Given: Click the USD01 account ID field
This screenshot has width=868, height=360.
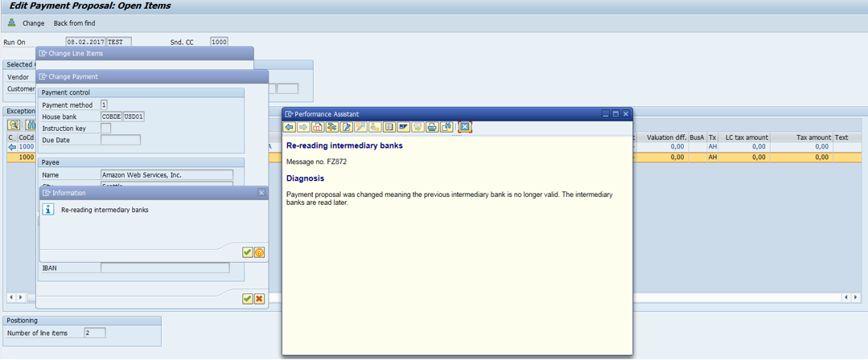Looking at the screenshot, I should click(x=134, y=117).
